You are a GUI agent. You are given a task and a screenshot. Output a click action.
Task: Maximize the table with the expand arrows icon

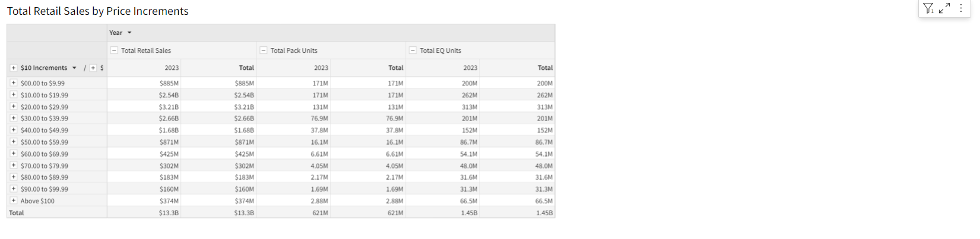tap(944, 8)
